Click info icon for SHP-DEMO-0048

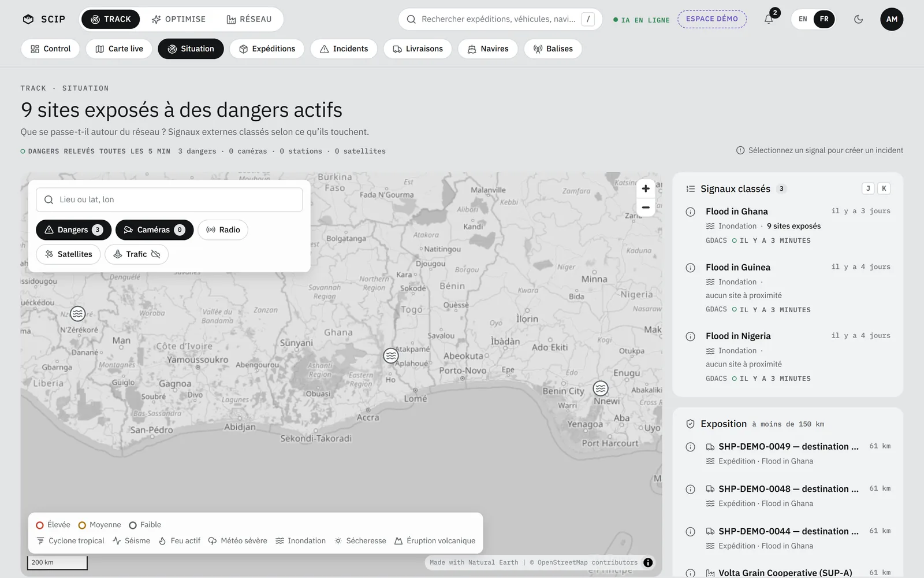(690, 490)
